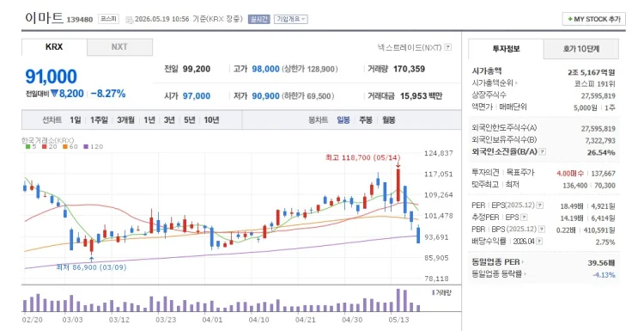Click the help icon next to 외국인소진율(B/A)
Screen dimensions: 644x331
[x=543, y=151]
